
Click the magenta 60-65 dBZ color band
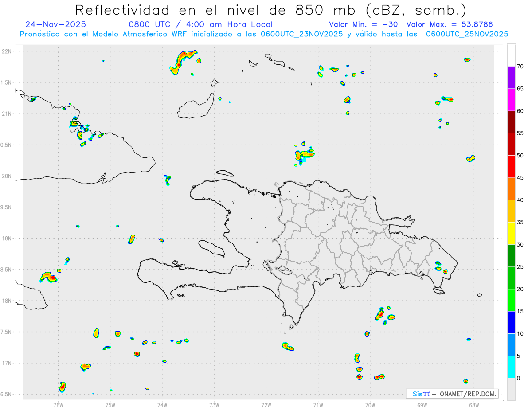click(x=511, y=100)
